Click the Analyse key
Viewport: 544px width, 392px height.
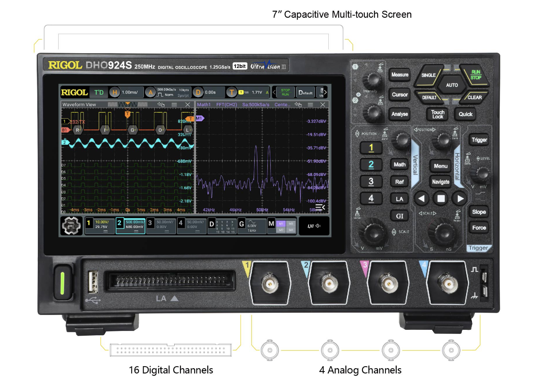[400, 114]
